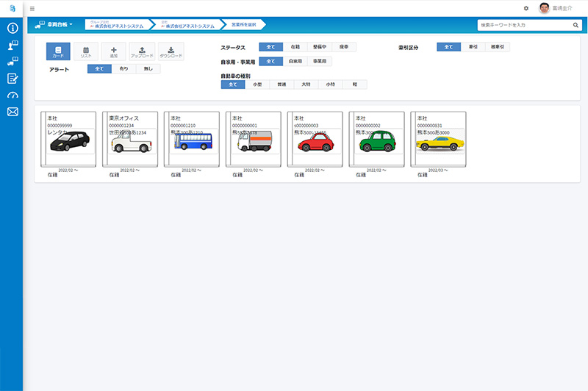The height and width of the screenshot is (391, 588).
Task: Set alert filter to 有り
Action: (x=123, y=68)
